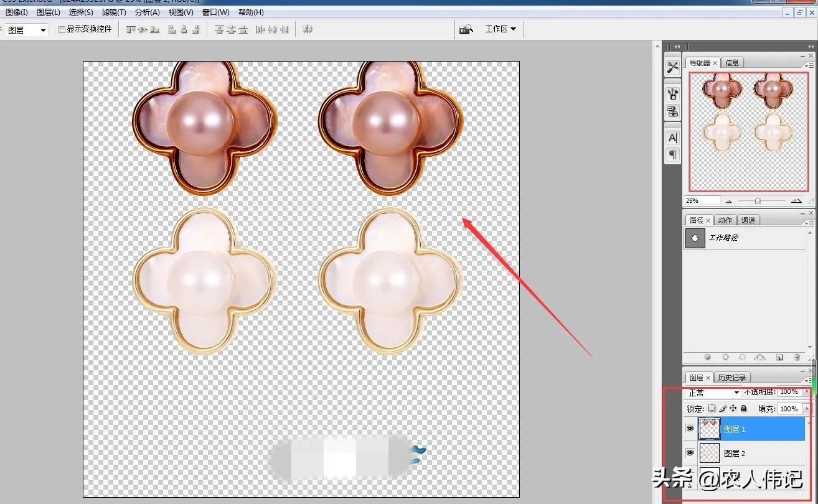Screen dimensions: 818x504
Task: Click the 图层 2 layer thumbnail
Action: [709, 453]
